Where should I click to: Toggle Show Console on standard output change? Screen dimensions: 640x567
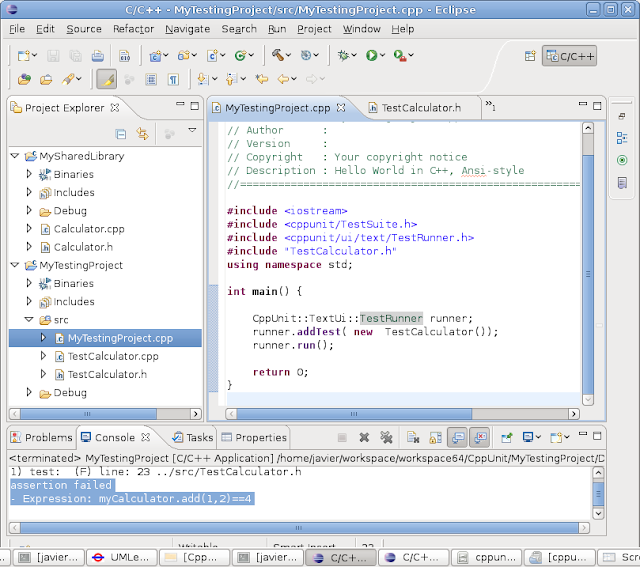pos(458,438)
